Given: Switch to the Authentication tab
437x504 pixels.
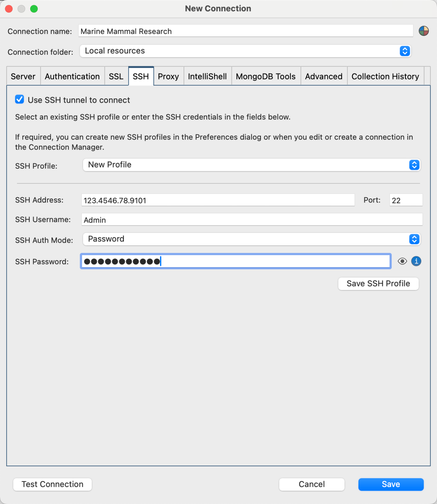Looking at the screenshot, I should coord(72,76).
